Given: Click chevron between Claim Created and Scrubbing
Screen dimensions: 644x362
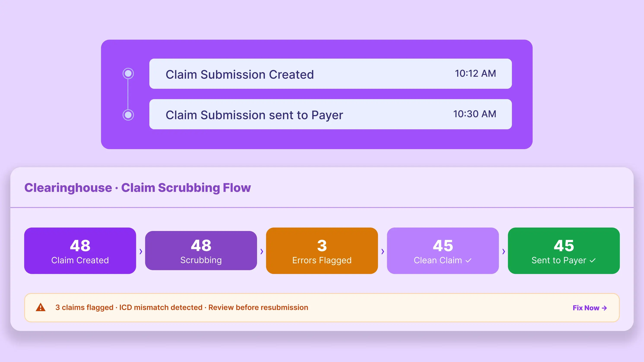Looking at the screenshot, I should 141,251.
